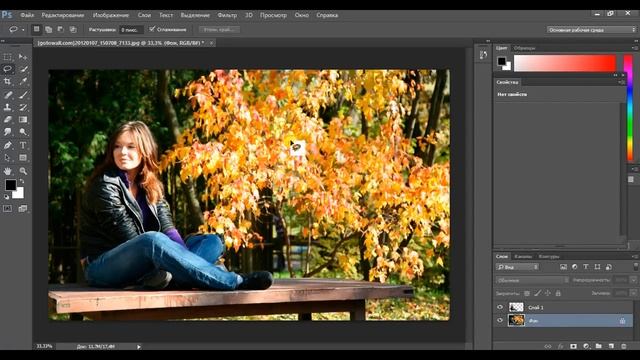Select the Pen tool
This screenshot has width=640, height=360.
pyautogui.click(x=7, y=145)
